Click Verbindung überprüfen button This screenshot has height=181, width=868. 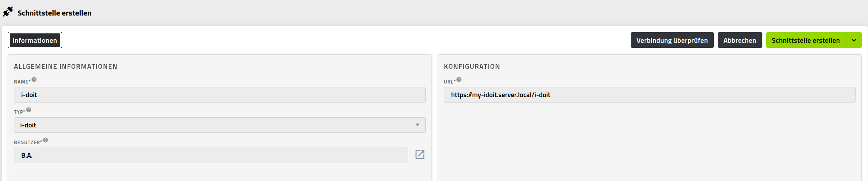tap(672, 40)
